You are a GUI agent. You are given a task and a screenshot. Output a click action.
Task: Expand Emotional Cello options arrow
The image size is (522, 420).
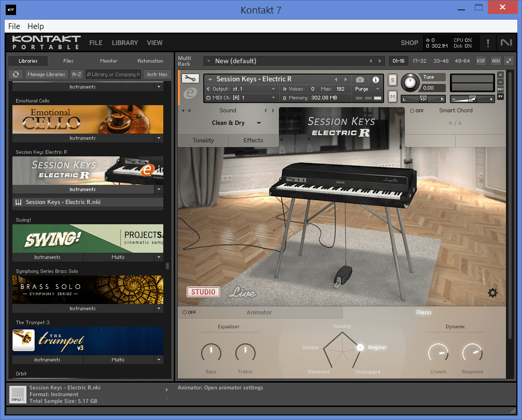point(159,138)
